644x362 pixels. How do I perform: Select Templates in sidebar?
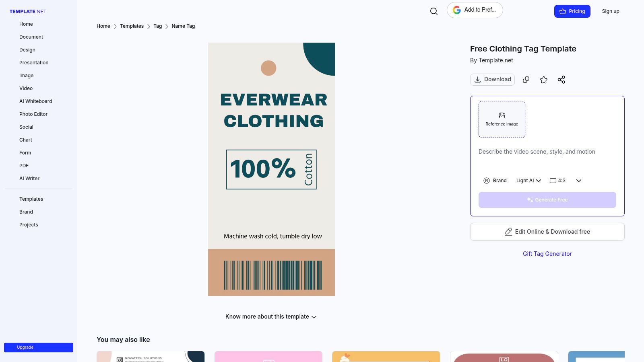pos(31,199)
